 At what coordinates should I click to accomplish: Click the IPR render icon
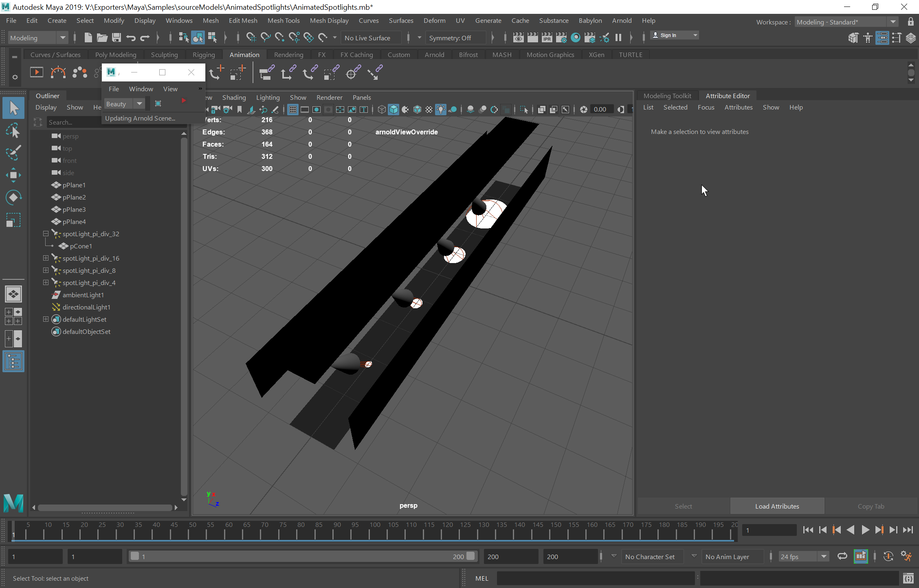pos(547,38)
